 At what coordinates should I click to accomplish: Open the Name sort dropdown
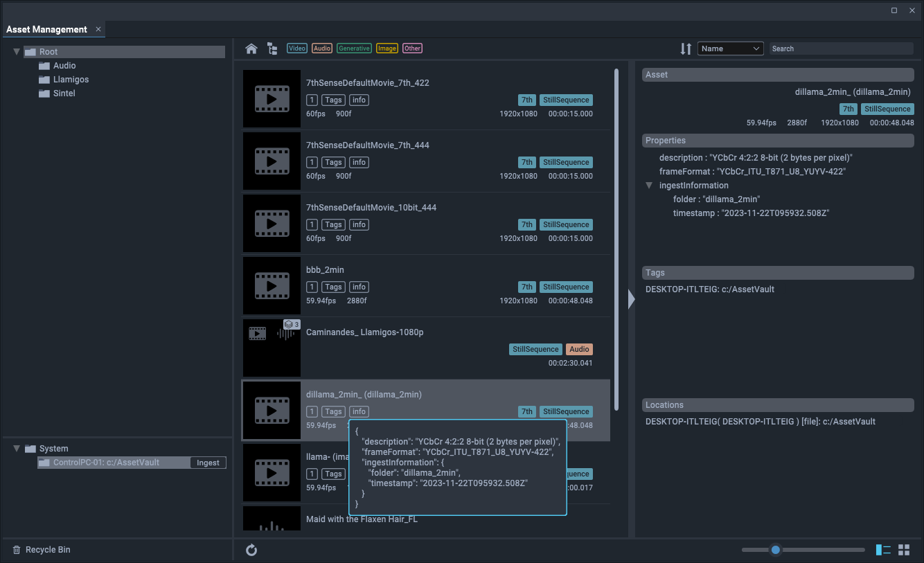(731, 48)
